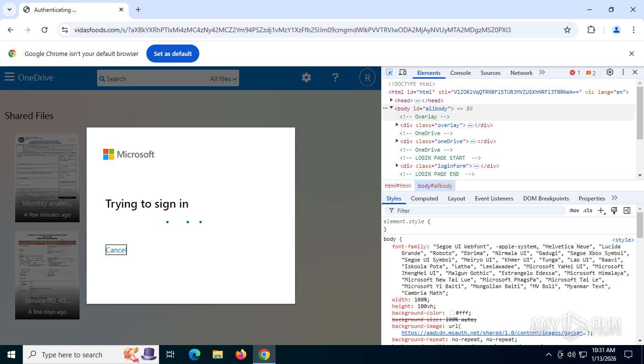Select the html#html breadcrumb

pyautogui.click(x=398, y=186)
